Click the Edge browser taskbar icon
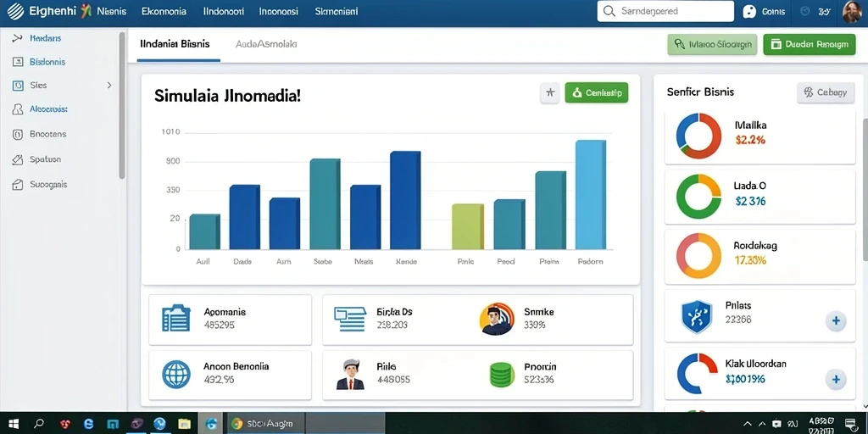The image size is (868, 434). (x=88, y=424)
